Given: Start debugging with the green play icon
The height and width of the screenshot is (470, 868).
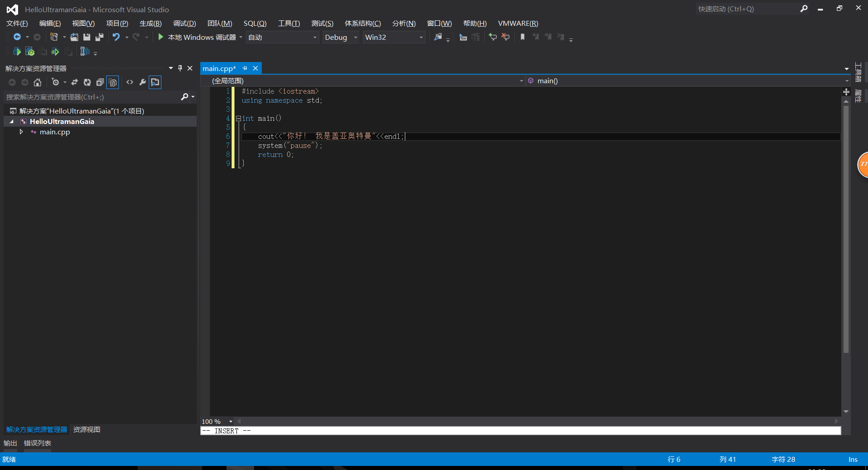Looking at the screenshot, I should tap(160, 37).
